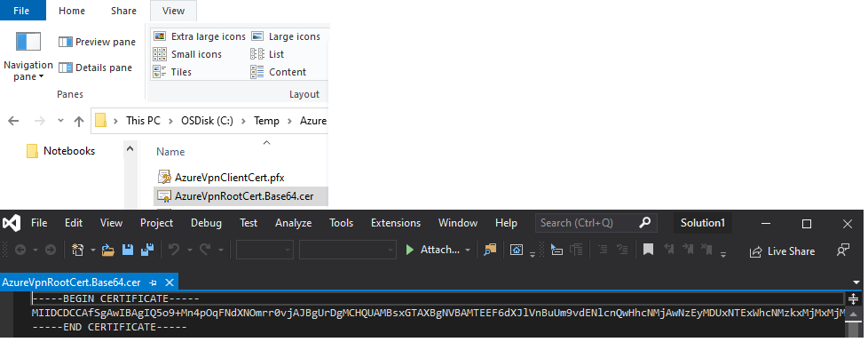Go back in File Explorer
The width and height of the screenshot is (868, 342).
pos(13,121)
